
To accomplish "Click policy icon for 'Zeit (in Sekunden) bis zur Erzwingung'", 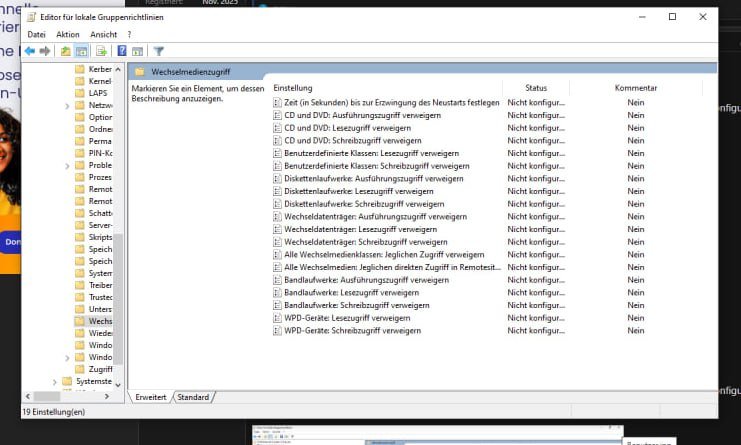I will (277, 103).
